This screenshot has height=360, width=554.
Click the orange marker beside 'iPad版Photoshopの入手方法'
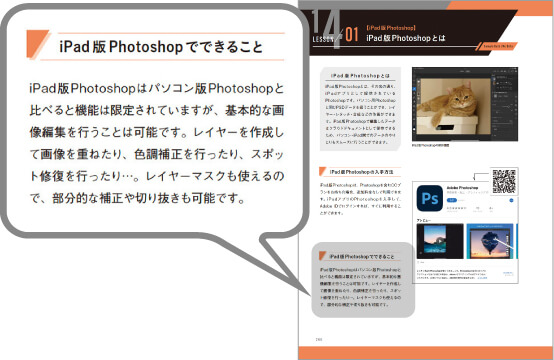(x=322, y=171)
